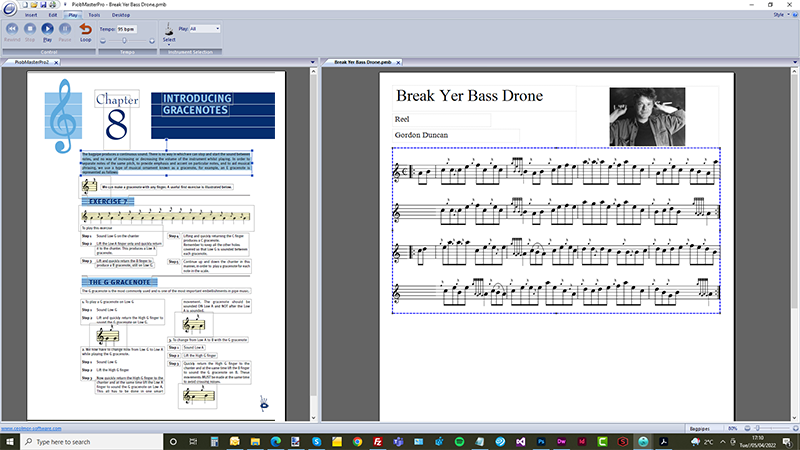Open Visual Studio from the taskbar

(520, 442)
